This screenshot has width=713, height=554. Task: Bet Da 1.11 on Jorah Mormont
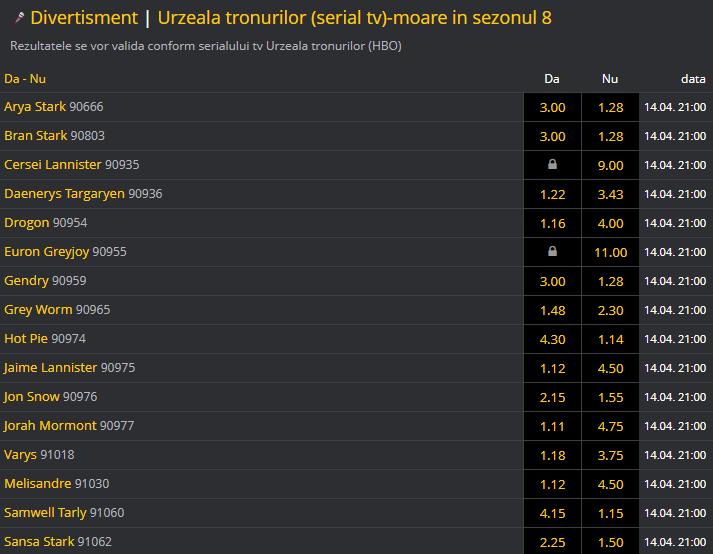click(552, 426)
